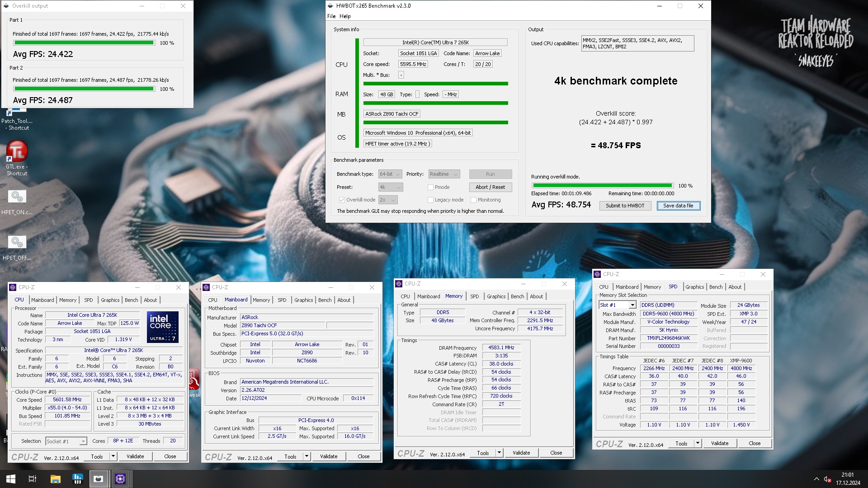The width and height of the screenshot is (868, 488).
Task: Open Benchmark type 64-bit dropdown
Action: (x=390, y=174)
